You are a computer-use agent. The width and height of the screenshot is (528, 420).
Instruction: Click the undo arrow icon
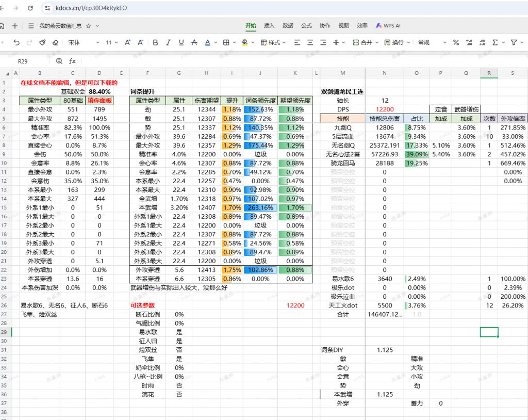tap(16, 43)
